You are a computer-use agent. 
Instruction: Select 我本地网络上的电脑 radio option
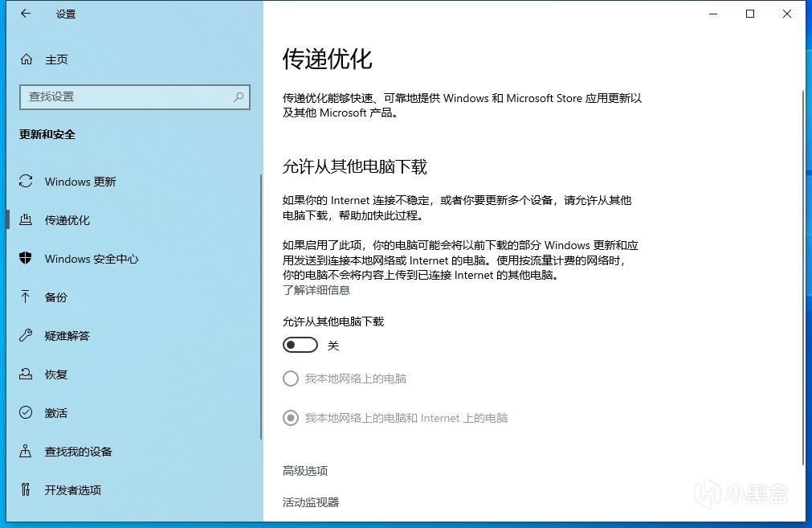pos(291,379)
